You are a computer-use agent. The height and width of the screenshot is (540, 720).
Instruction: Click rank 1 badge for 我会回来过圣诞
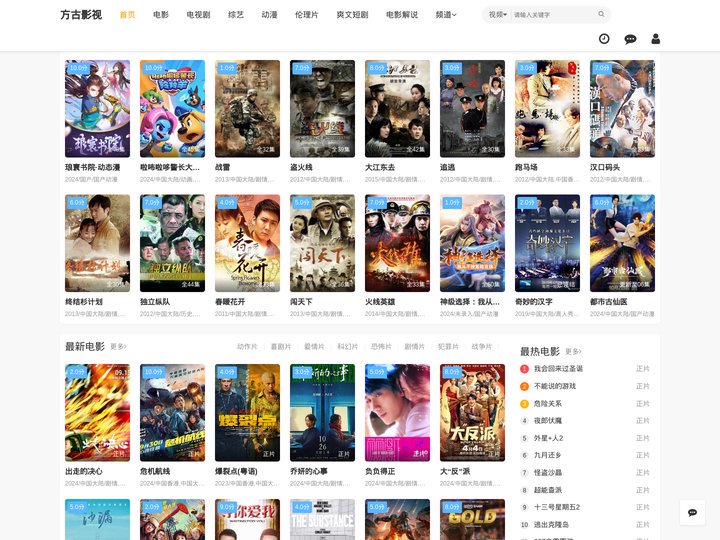click(524, 369)
